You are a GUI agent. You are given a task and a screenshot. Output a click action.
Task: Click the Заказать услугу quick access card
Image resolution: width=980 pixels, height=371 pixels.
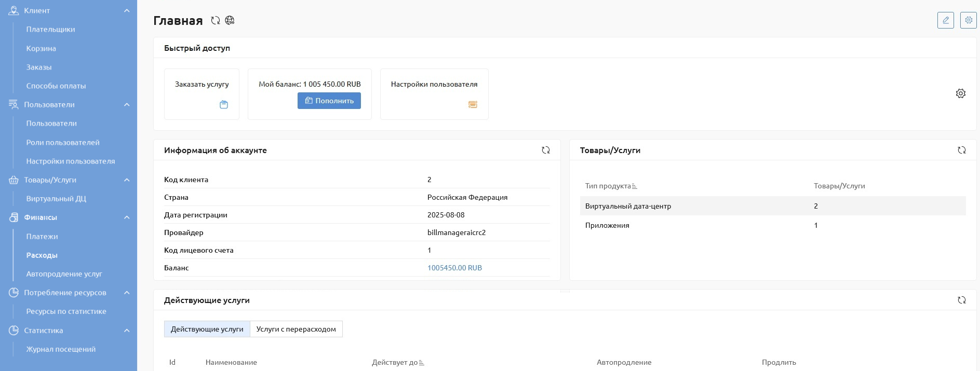click(x=202, y=94)
